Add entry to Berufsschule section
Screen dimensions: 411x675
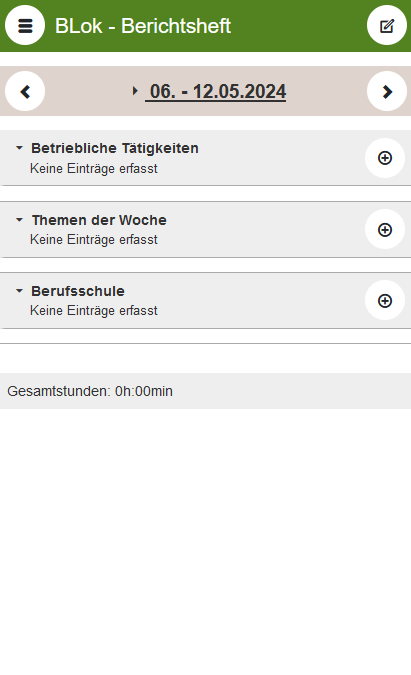click(385, 300)
